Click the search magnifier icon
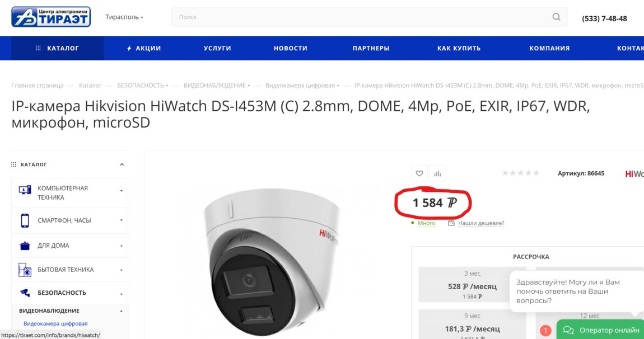Image resolution: width=644 pixels, height=339 pixels. tap(556, 17)
